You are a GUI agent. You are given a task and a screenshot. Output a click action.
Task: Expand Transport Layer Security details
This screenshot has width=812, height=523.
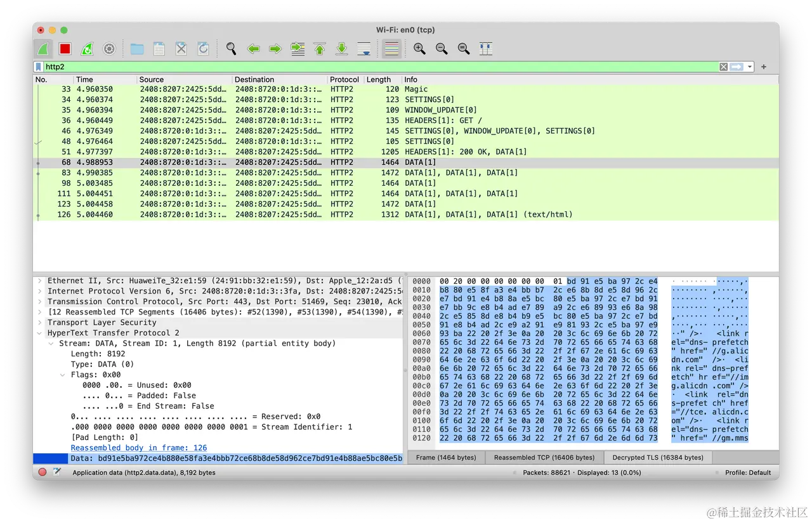40,323
